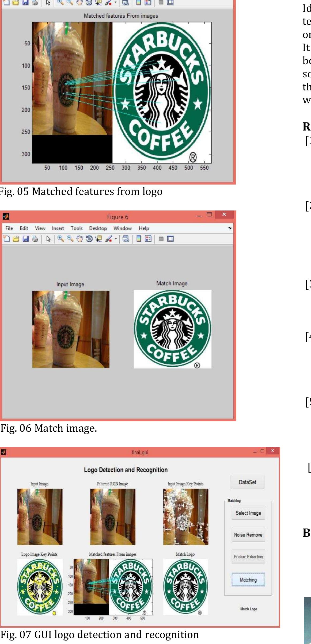Image resolution: width=311 pixels, height=644 pixels.
Task: Click Hide Plot Tools icon in Figure 6
Action: 161,239
